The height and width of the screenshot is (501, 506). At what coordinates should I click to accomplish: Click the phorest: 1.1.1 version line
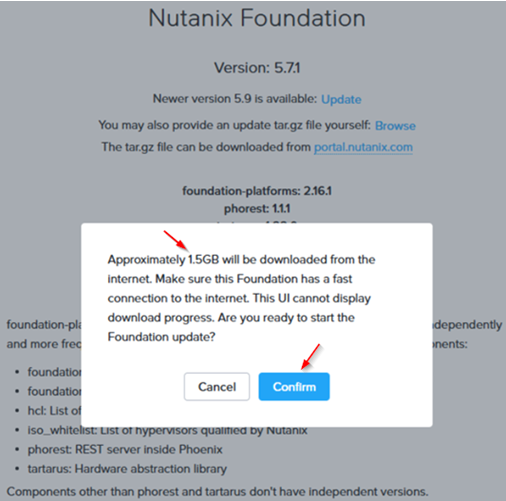pos(257,209)
